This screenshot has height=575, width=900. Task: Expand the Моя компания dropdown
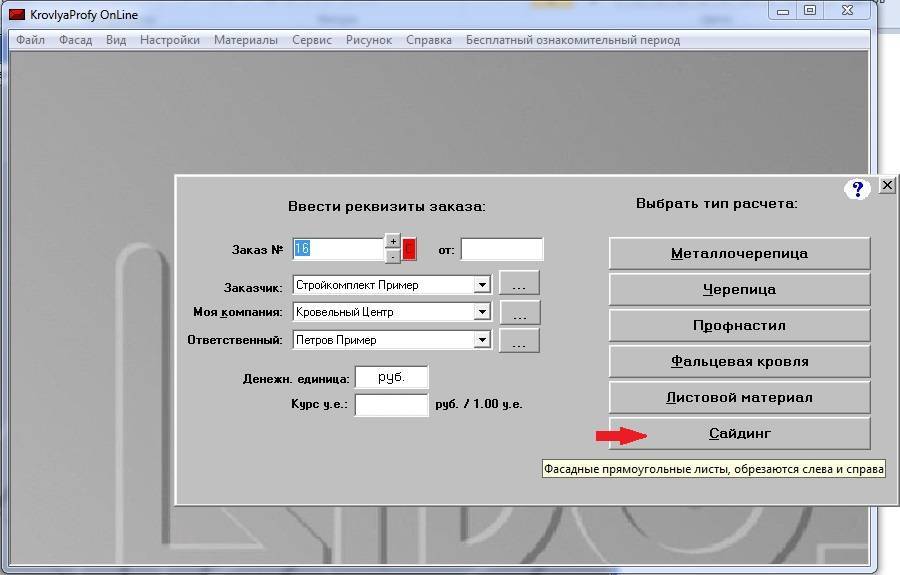pos(482,312)
